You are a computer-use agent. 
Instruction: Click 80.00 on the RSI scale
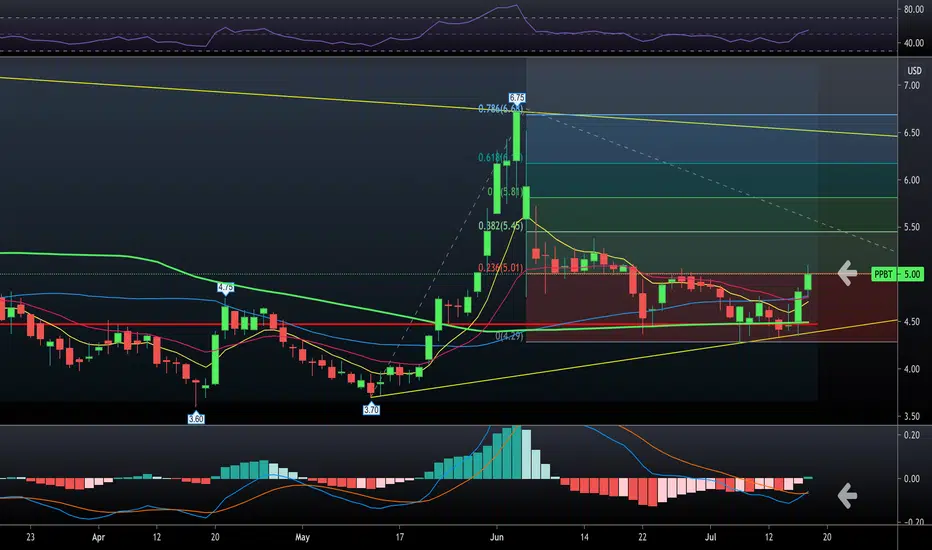point(914,10)
